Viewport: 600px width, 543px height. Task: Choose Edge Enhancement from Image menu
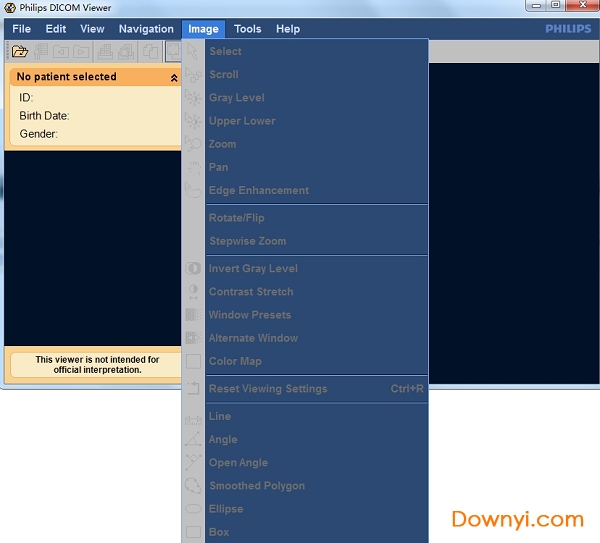pos(258,190)
